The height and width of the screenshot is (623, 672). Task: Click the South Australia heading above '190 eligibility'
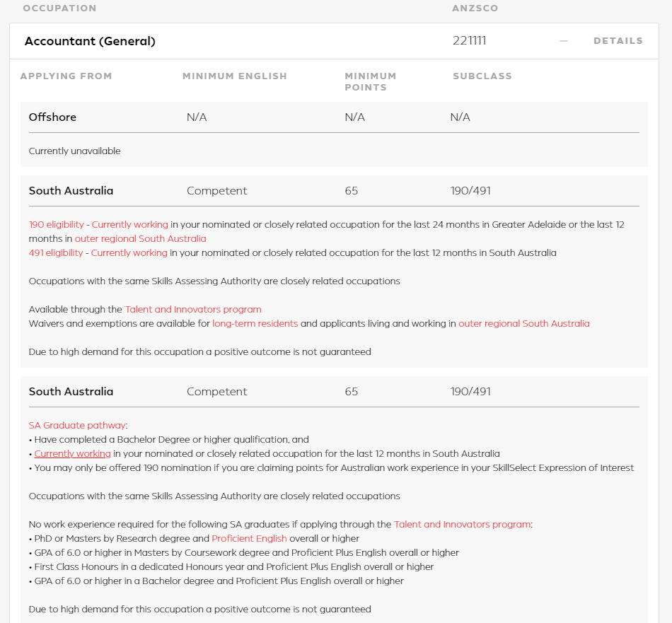(x=71, y=190)
